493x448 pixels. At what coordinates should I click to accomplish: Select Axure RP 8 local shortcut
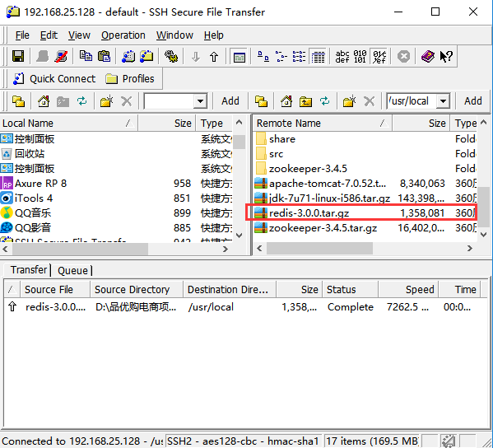116,184
